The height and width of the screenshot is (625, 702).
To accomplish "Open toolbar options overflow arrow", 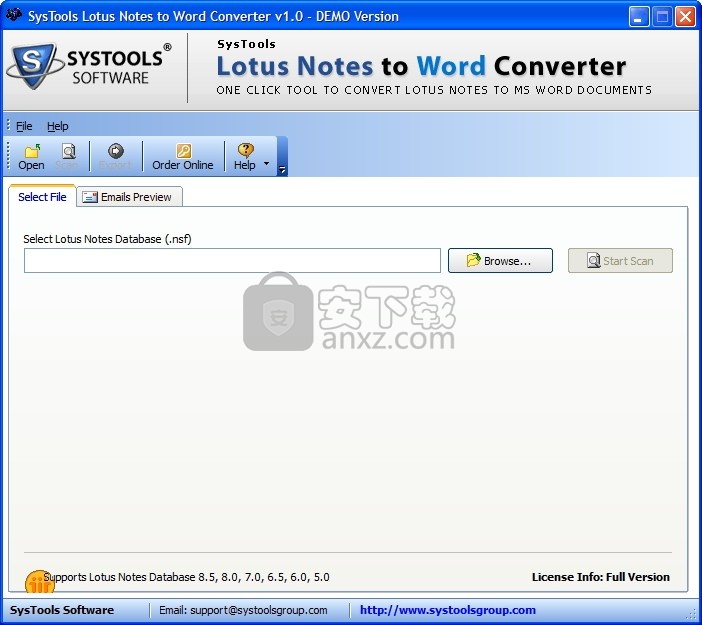I will coord(283,170).
